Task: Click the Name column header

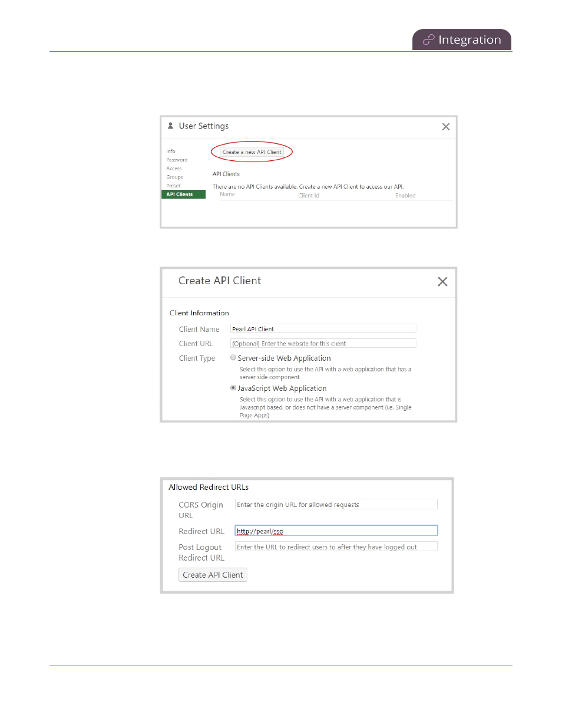Action: 227,195
